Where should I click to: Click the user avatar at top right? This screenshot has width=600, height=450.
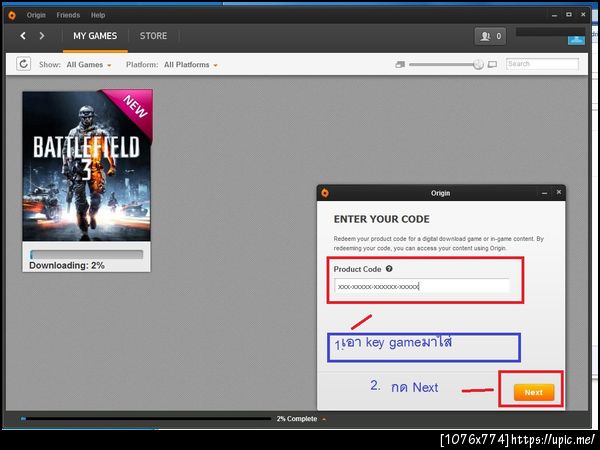click(x=576, y=40)
